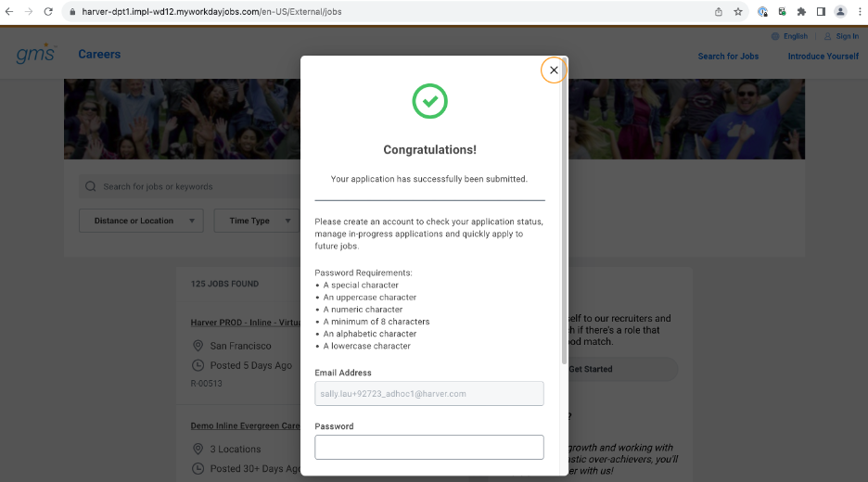Open the Search for Jobs menu item
868x482 pixels.
click(728, 57)
